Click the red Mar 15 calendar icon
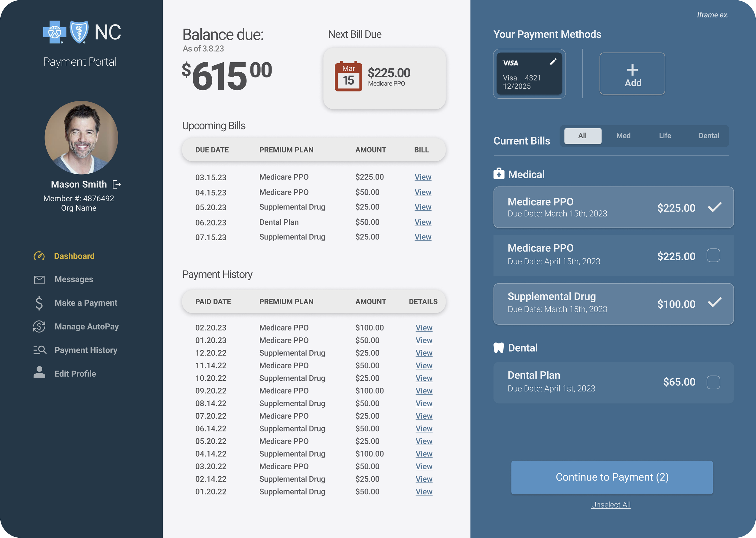Image resolution: width=756 pixels, height=538 pixels. click(x=348, y=76)
